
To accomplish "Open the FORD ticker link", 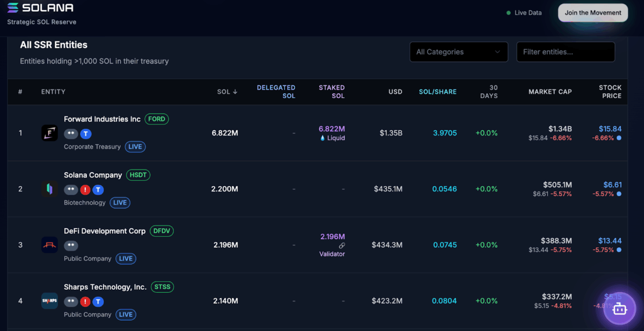I will point(157,119).
